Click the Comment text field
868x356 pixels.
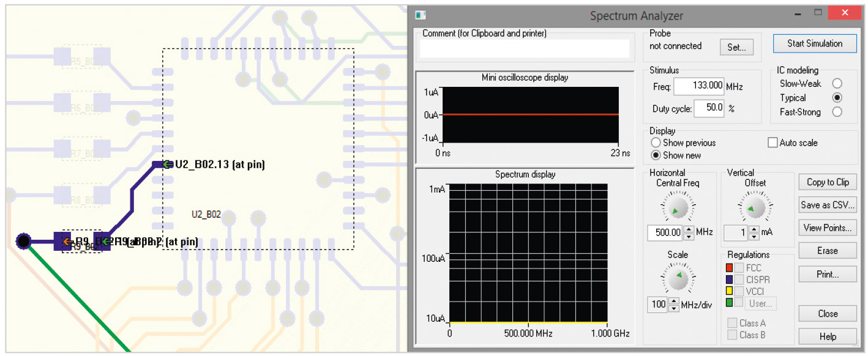click(x=526, y=49)
